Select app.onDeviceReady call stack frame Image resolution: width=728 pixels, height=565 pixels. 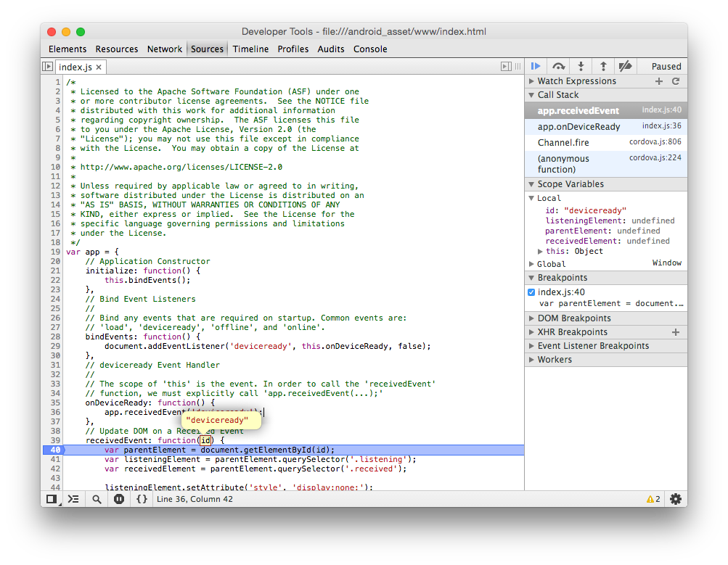click(606, 126)
